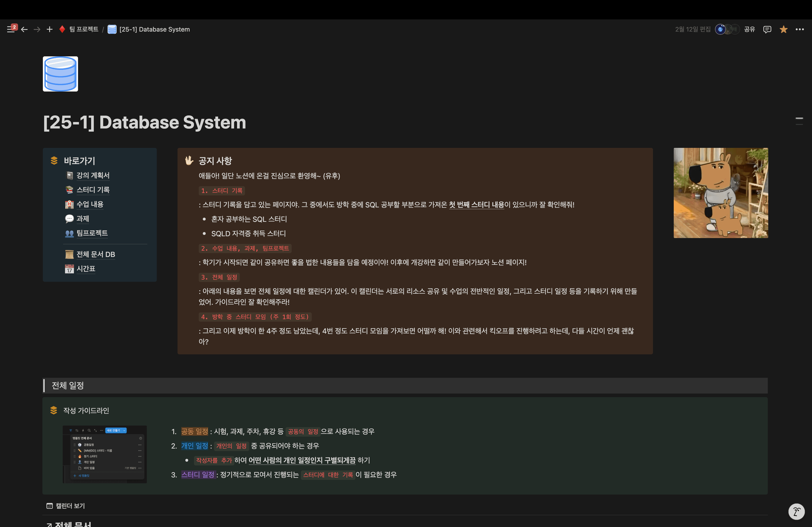Go forward with the right arrow
This screenshot has height=527, width=812.
coord(37,30)
